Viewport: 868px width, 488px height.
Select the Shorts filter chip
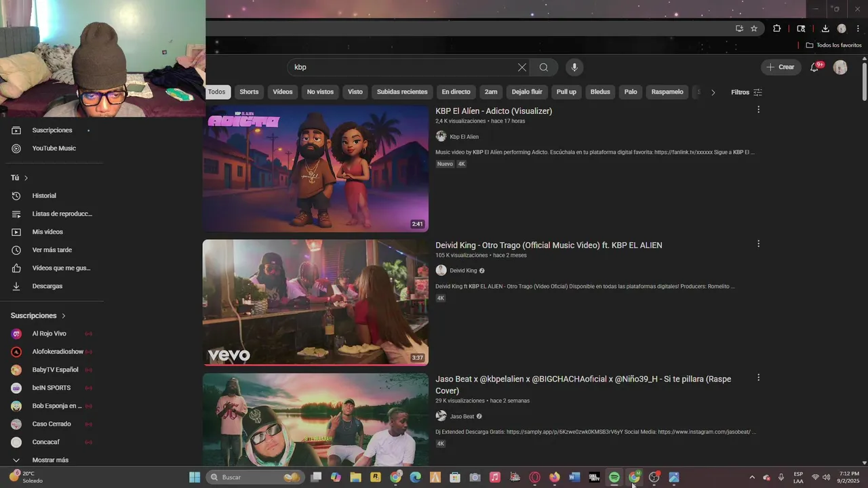(249, 92)
